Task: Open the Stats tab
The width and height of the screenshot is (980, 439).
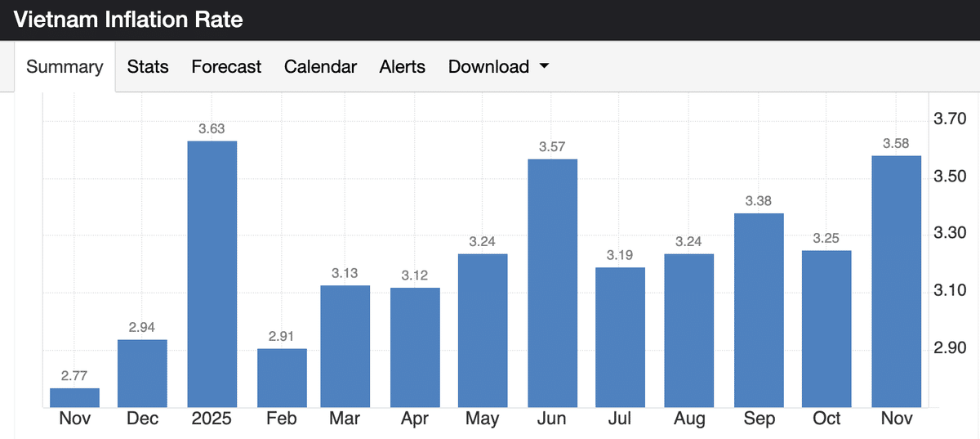Action: point(148,67)
